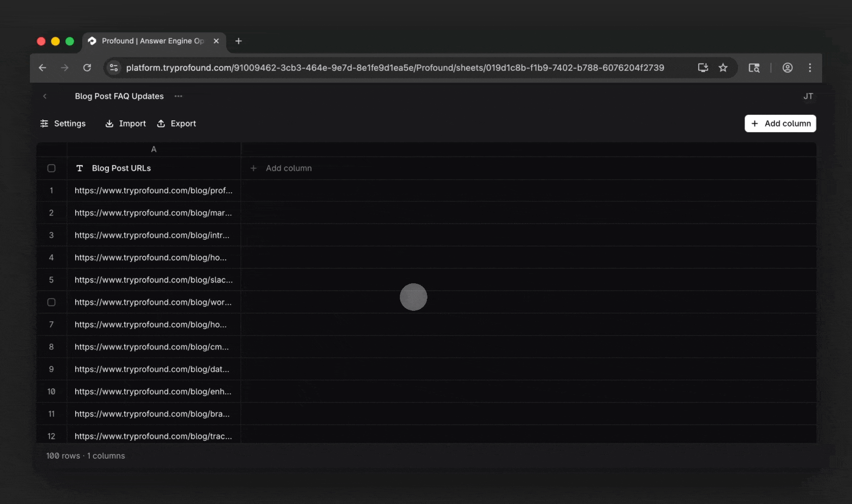The width and height of the screenshot is (852, 504).
Task: Open site information icon in address bar
Action: [114, 68]
